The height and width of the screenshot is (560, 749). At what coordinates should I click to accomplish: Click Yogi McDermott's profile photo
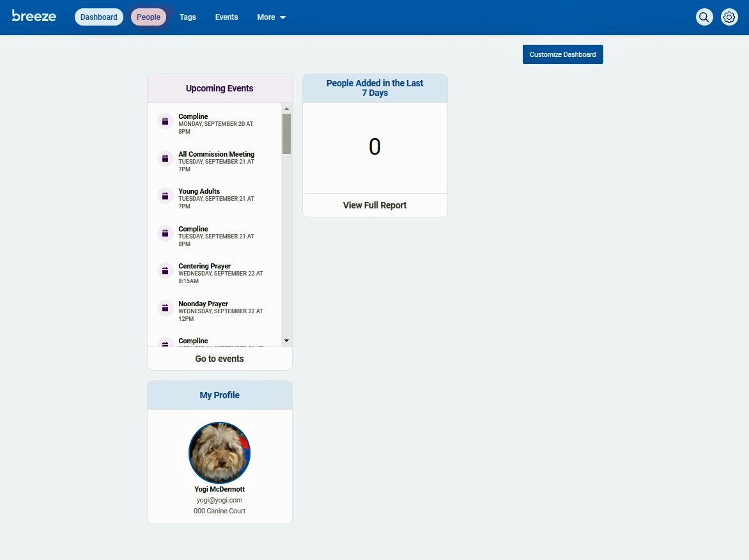point(220,453)
